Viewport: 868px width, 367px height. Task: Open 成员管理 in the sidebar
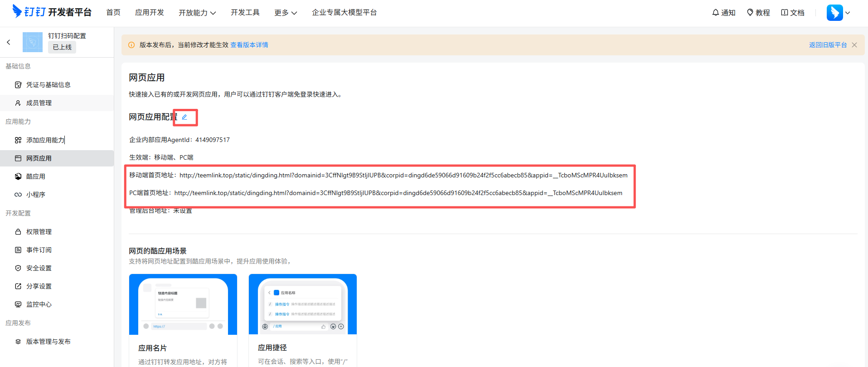click(57, 103)
